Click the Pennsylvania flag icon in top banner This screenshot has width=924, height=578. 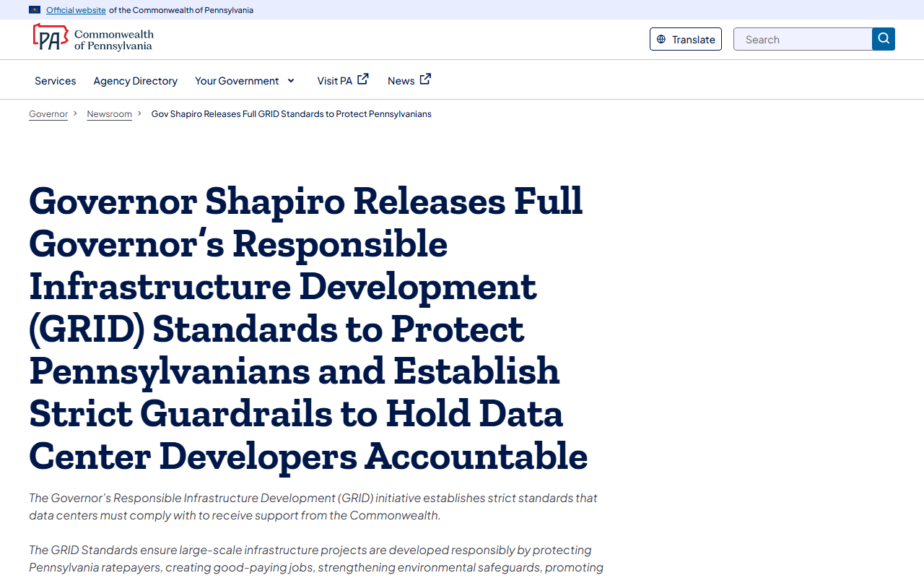coord(35,10)
